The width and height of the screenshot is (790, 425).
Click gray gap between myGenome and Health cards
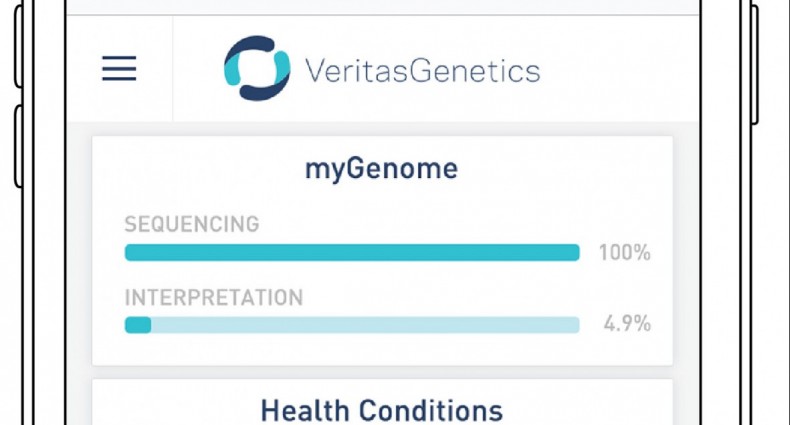click(x=381, y=372)
